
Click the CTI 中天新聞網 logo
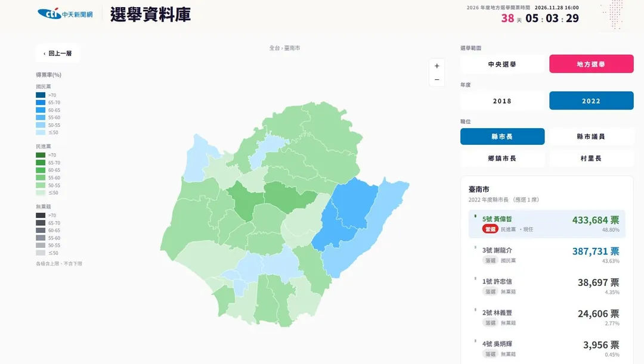pos(65,14)
